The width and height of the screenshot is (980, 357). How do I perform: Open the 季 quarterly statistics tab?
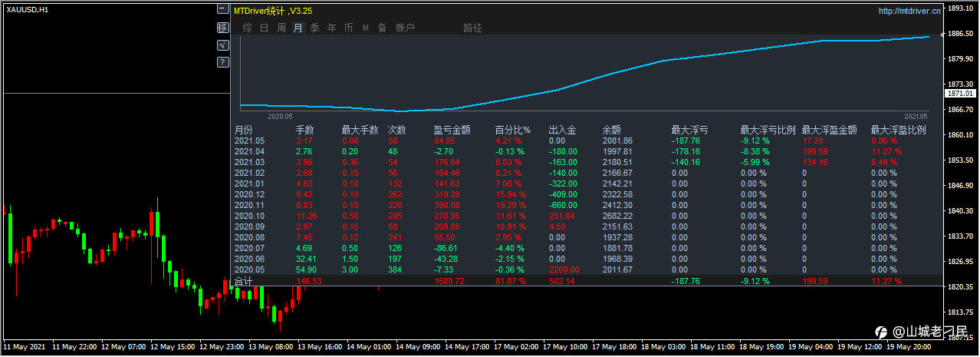(315, 28)
